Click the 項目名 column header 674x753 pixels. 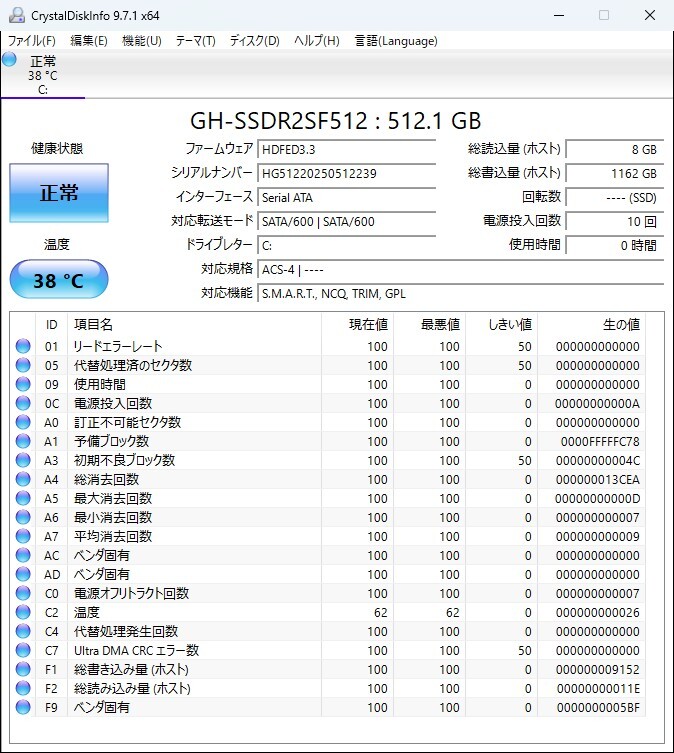93,325
